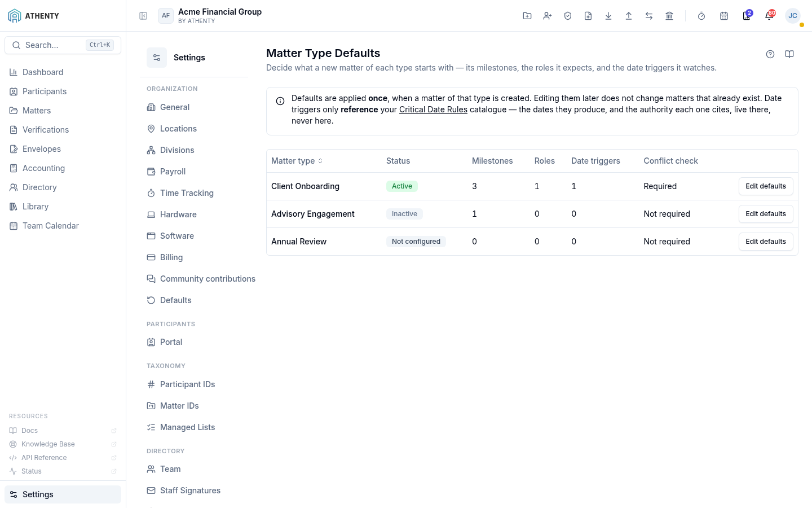Collapse the sidebar using the panel toggle icon
This screenshot has width=812, height=508.
point(143,16)
